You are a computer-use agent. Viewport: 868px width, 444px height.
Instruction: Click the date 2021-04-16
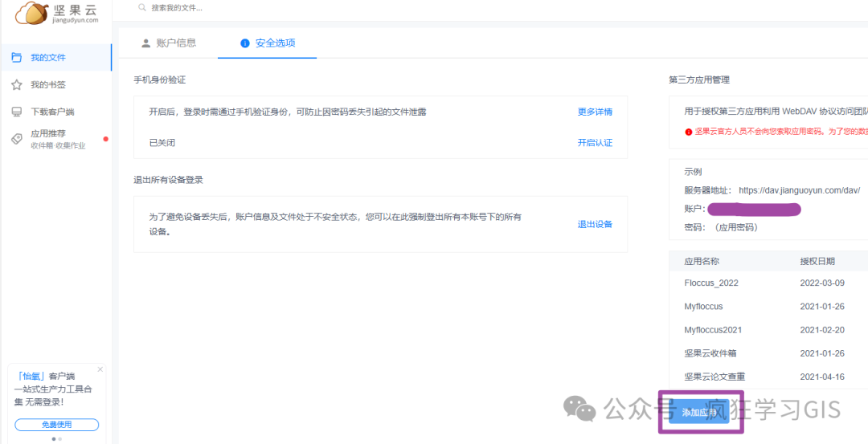coord(823,377)
